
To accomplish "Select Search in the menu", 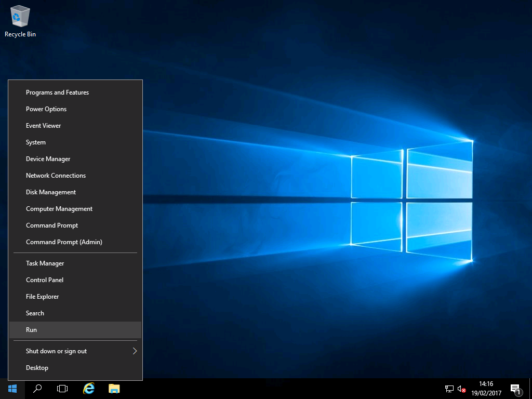I will [75, 313].
